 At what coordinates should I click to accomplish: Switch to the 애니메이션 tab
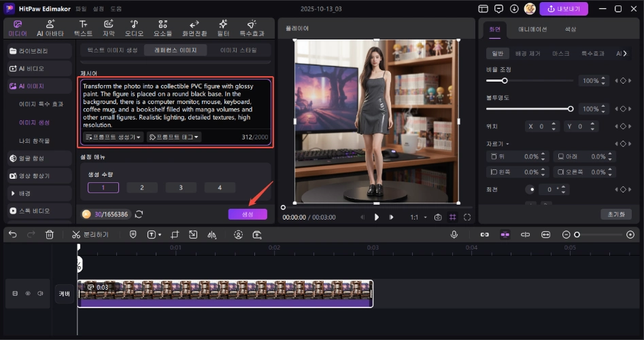(x=532, y=29)
